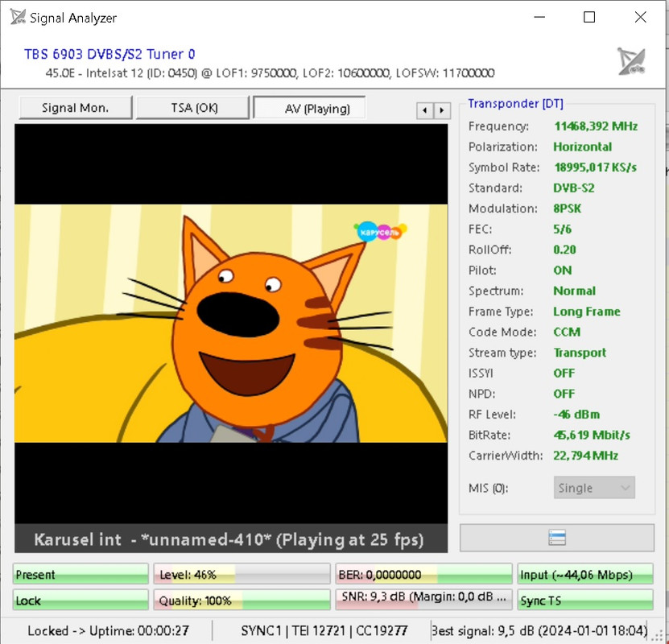Click the BER 0,0000000 bar
Screen dimensions: 669x644
point(423,574)
